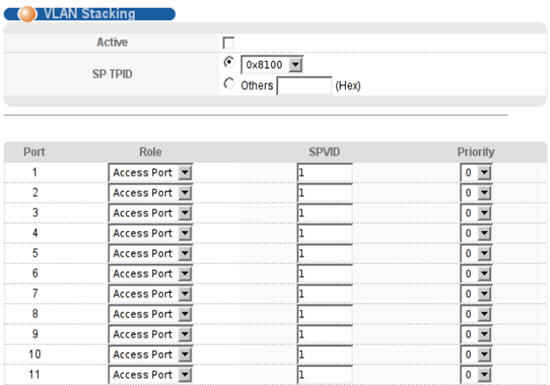The width and height of the screenshot is (550, 385).
Task: Click the SPVID field for port 2
Action: coord(324,193)
